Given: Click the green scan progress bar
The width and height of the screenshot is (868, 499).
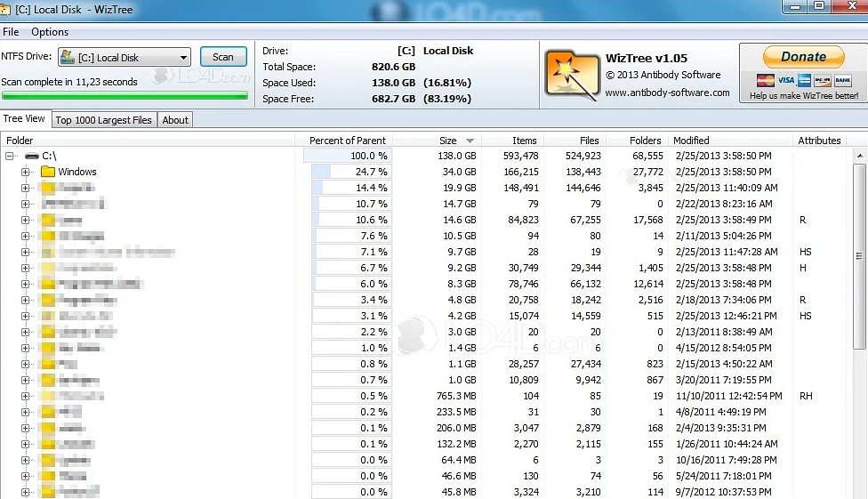Looking at the screenshot, I should click(x=125, y=95).
